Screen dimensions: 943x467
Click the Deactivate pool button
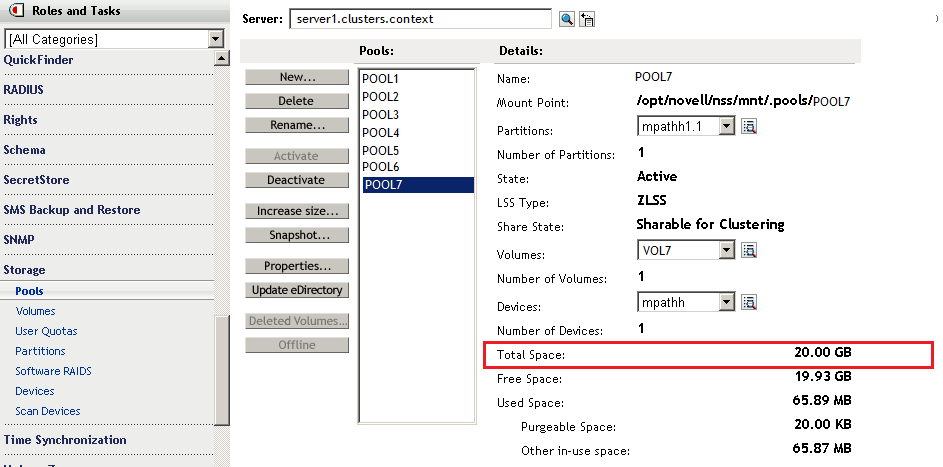point(296,180)
